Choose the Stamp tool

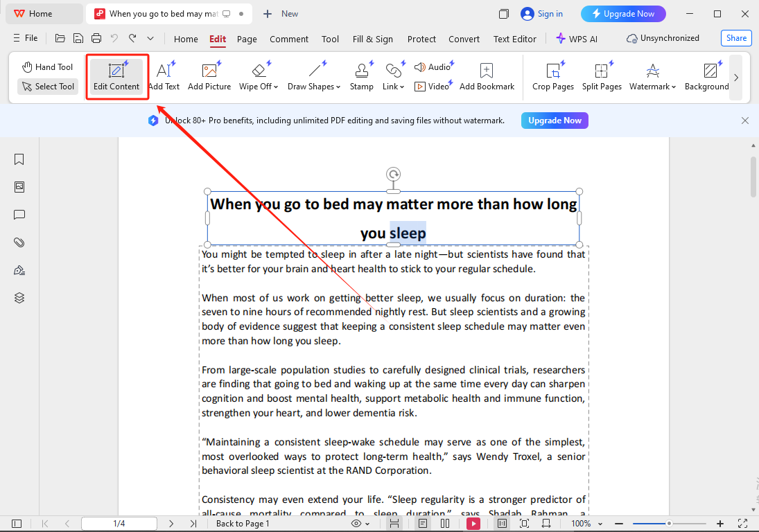[x=361, y=77]
